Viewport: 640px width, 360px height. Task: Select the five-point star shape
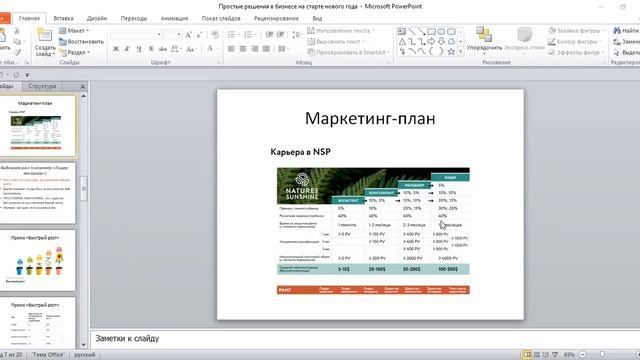tap(451, 52)
